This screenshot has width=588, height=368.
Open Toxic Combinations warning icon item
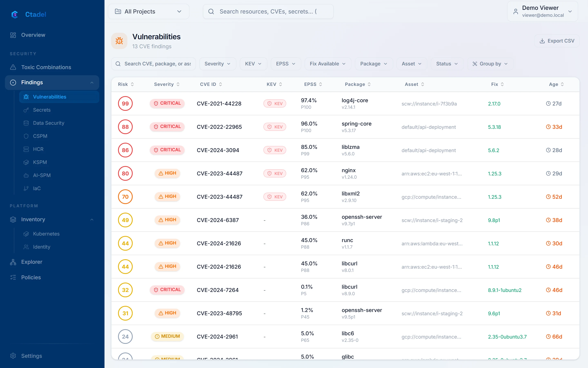coord(52,67)
